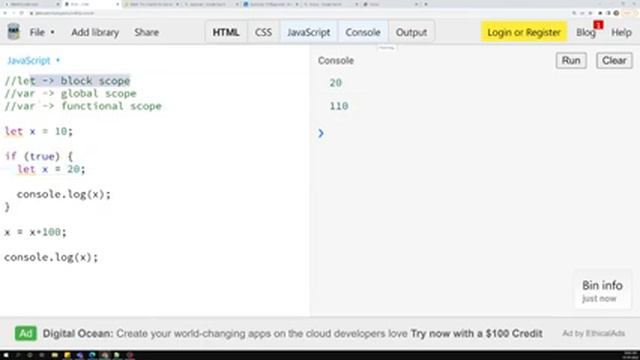Click the '//let -> block scope' comment line
This screenshot has width=640, height=360.
pos(67,81)
